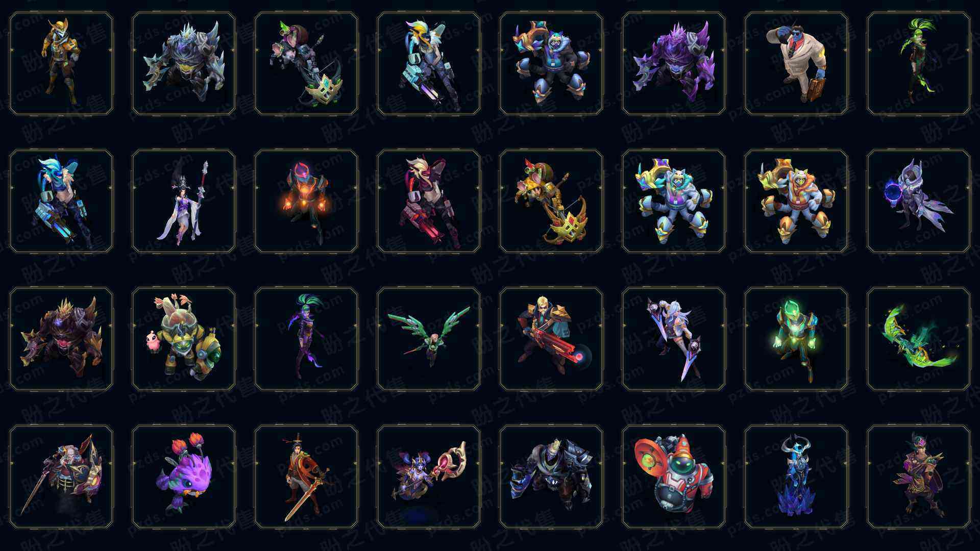This screenshot has width=980, height=551.
Task: Choose the blue ice crystal horned figure
Action: [796, 477]
